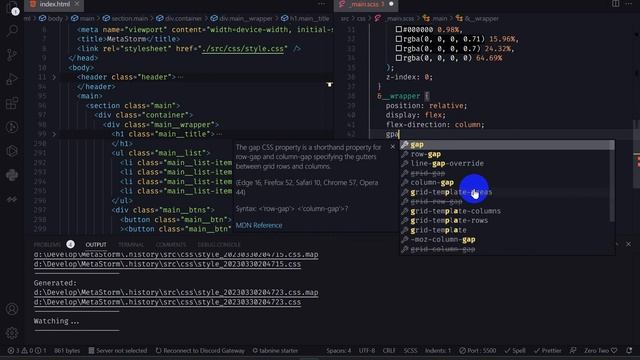Open the #000000 color swatch
This screenshot has height=360, width=640.
(x=399, y=29)
